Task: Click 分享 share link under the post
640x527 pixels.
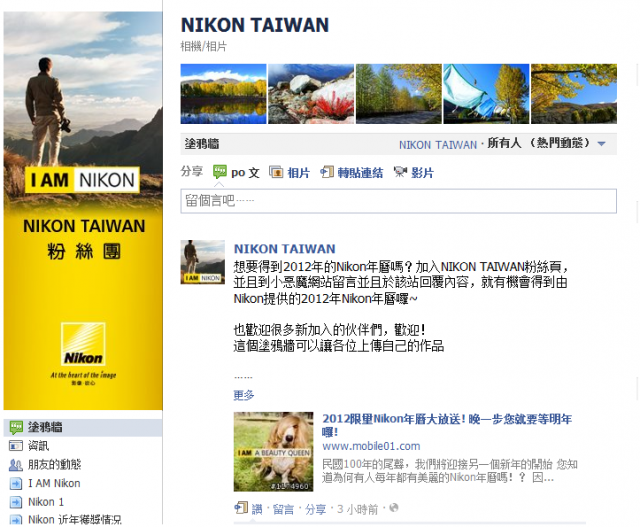Action: (316, 509)
